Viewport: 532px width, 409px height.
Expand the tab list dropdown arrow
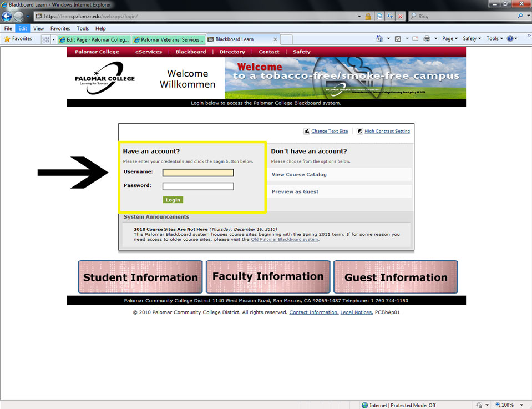pos(53,39)
